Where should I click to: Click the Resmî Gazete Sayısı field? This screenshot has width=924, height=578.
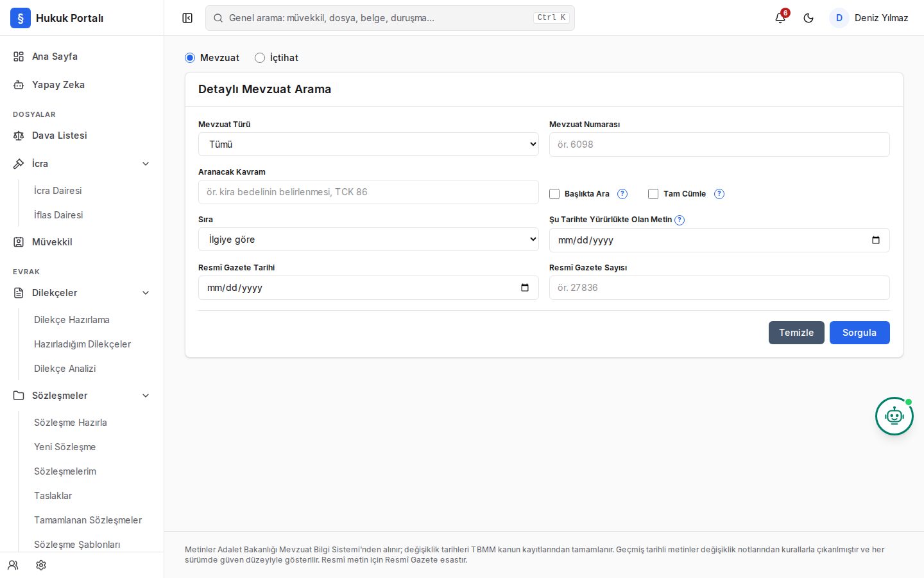[719, 288]
